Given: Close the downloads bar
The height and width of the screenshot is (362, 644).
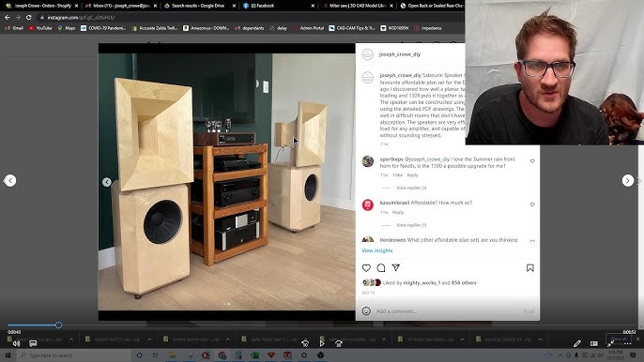Looking at the screenshot, I should (637, 339).
